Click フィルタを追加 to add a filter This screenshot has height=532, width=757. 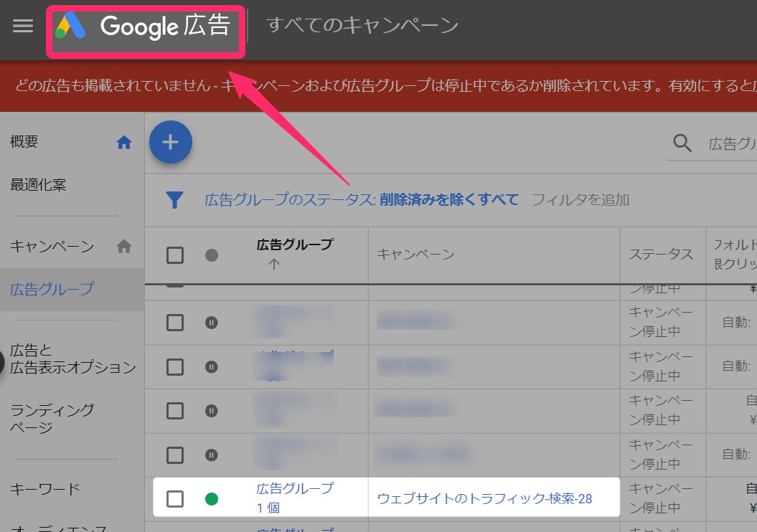pos(580,200)
